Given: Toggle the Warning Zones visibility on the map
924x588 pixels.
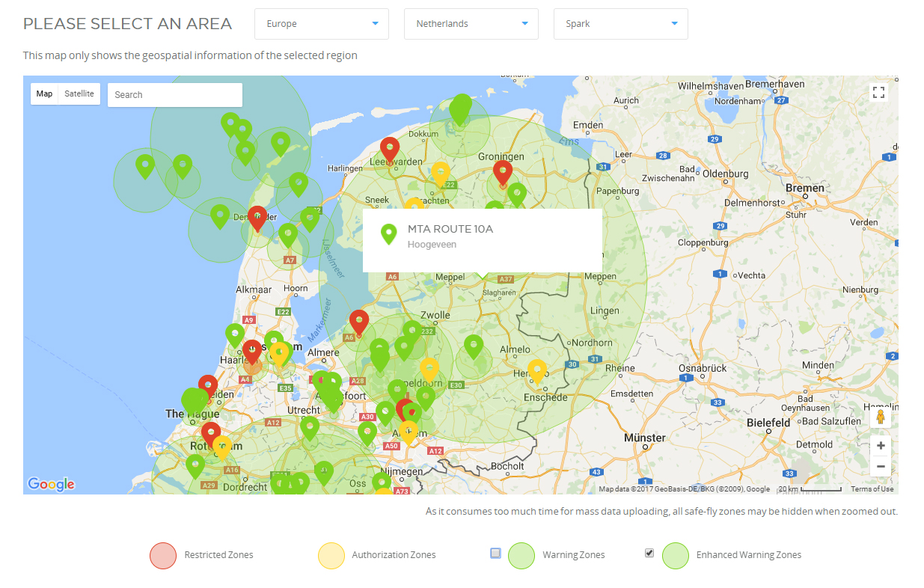Looking at the screenshot, I should (495, 552).
